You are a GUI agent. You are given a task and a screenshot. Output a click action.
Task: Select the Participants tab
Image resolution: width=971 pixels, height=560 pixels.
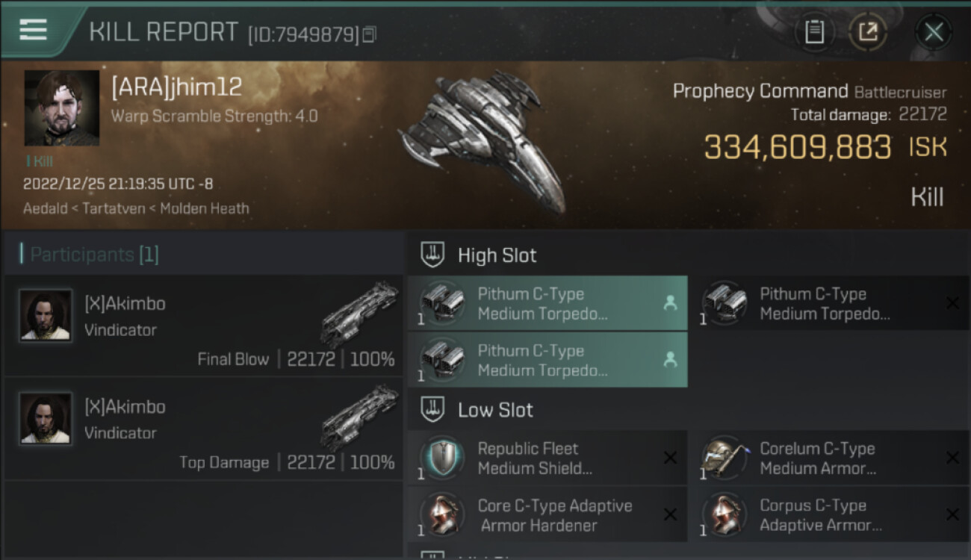click(x=94, y=255)
